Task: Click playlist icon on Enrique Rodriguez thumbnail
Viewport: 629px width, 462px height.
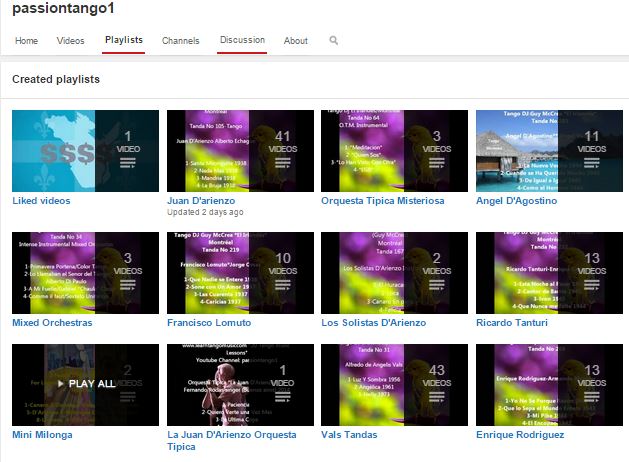Action: 591,397
